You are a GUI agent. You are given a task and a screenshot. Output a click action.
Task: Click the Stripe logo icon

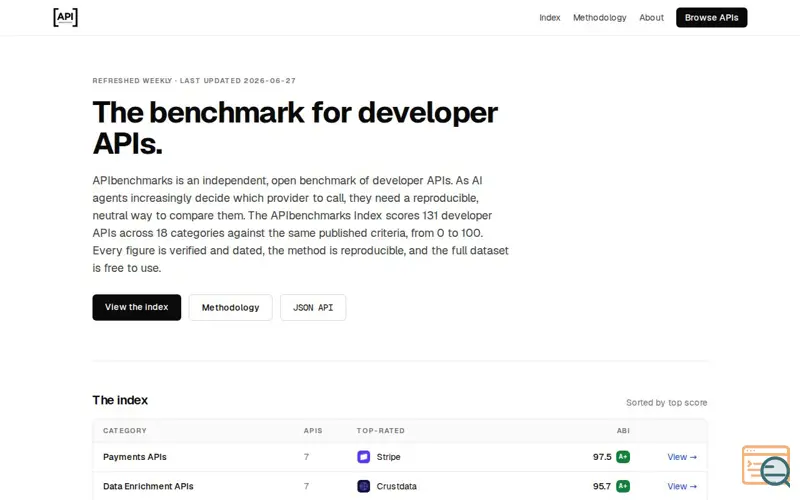(x=363, y=457)
